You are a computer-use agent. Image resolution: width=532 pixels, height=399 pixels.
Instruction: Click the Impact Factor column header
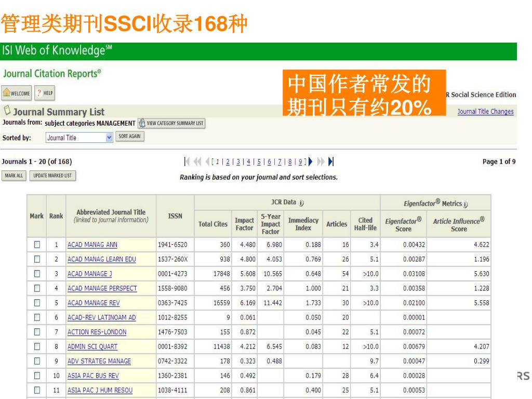coord(244,224)
